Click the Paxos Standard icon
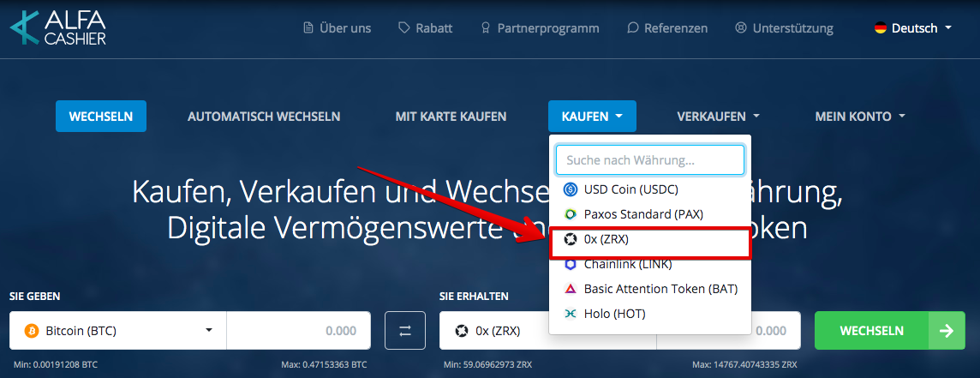This screenshot has width=980, height=378. pos(570,214)
